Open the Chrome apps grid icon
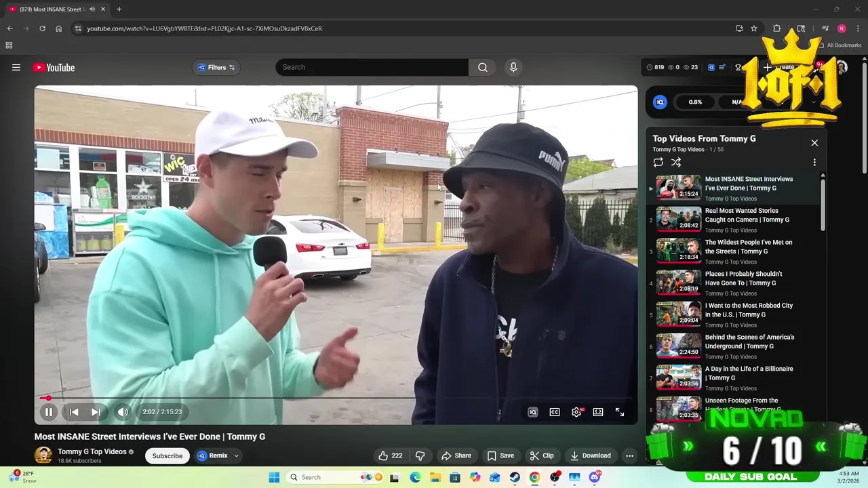868x488 pixels. click(x=9, y=45)
